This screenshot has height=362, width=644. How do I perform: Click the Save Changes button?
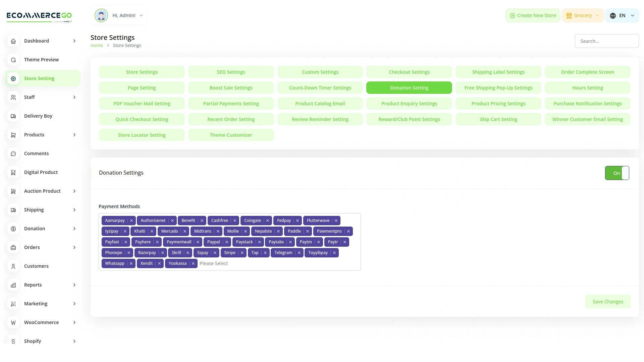[x=607, y=302]
